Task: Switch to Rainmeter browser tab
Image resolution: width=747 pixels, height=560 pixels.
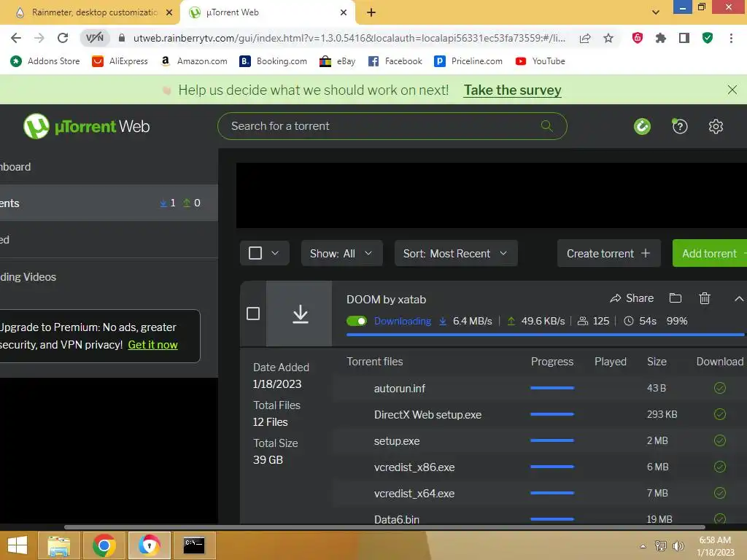Action: pyautogui.click(x=90, y=12)
